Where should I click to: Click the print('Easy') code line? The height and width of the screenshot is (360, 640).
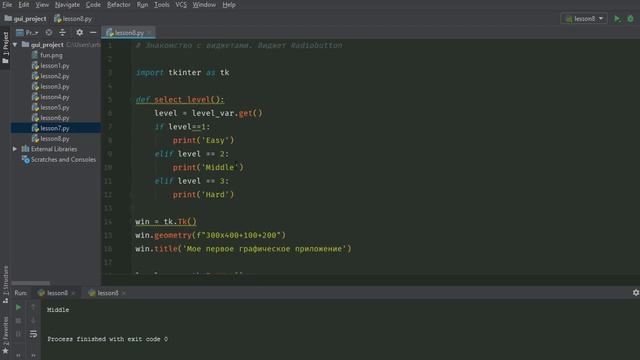coord(203,140)
